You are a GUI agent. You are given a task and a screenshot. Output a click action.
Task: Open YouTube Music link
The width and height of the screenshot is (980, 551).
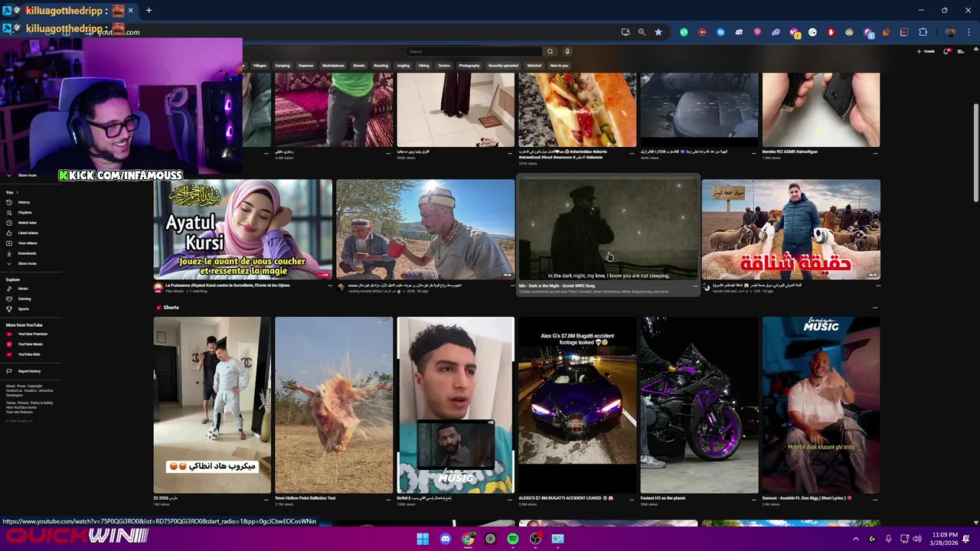[30, 344]
